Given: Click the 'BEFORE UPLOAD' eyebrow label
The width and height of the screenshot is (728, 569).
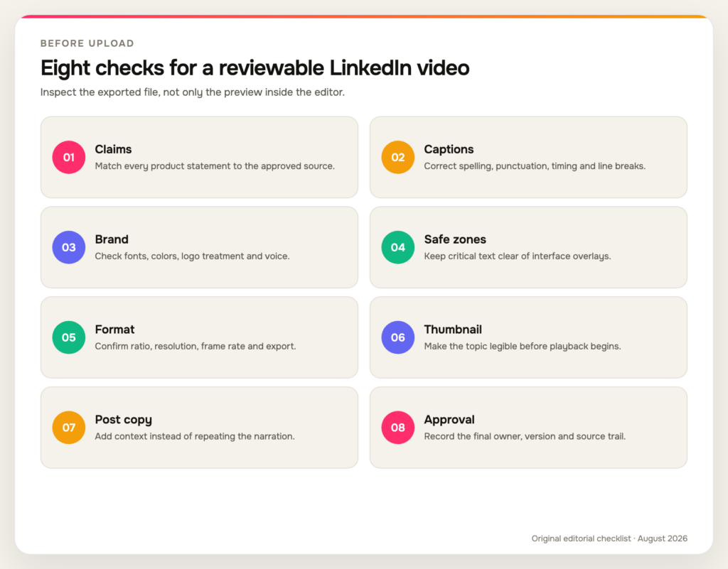Looking at the screenshot, I should 87,43.
